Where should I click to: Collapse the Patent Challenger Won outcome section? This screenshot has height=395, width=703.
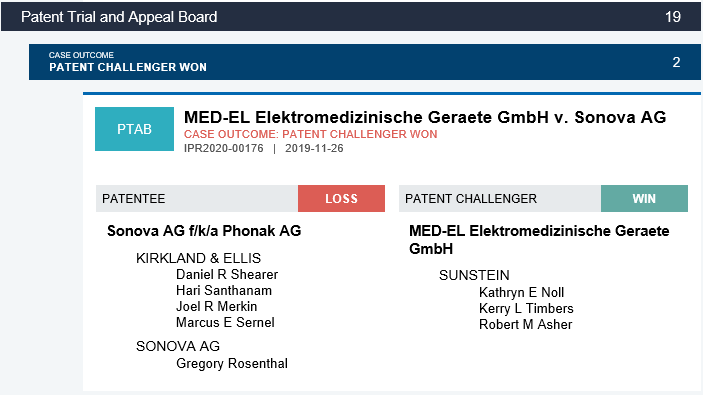tap(365, 62)
